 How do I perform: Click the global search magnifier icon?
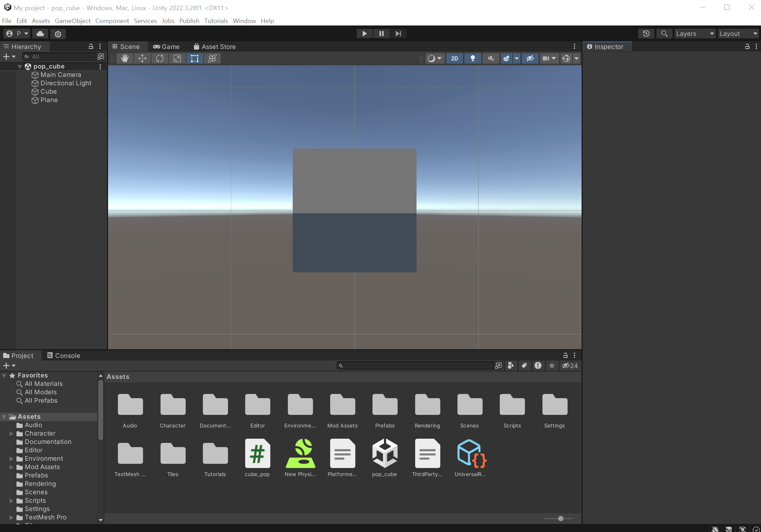pyautogui.click(x=664, y=34)
